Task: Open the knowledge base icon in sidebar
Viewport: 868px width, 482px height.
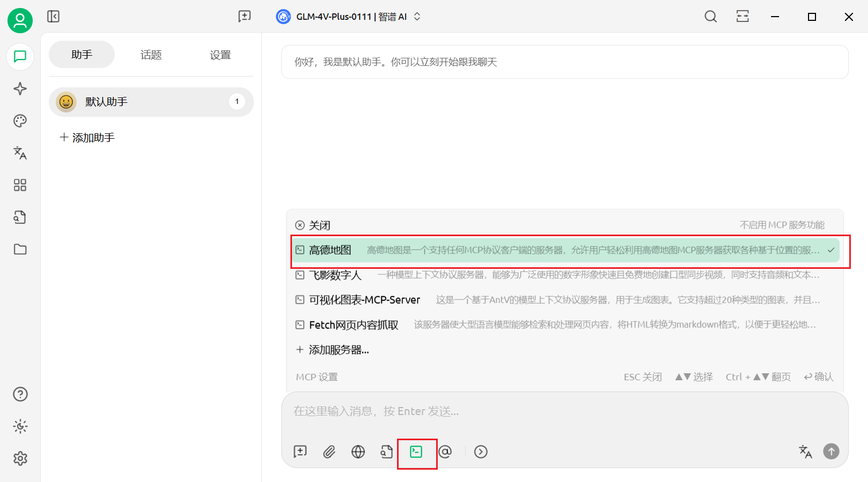Action: 20,217
